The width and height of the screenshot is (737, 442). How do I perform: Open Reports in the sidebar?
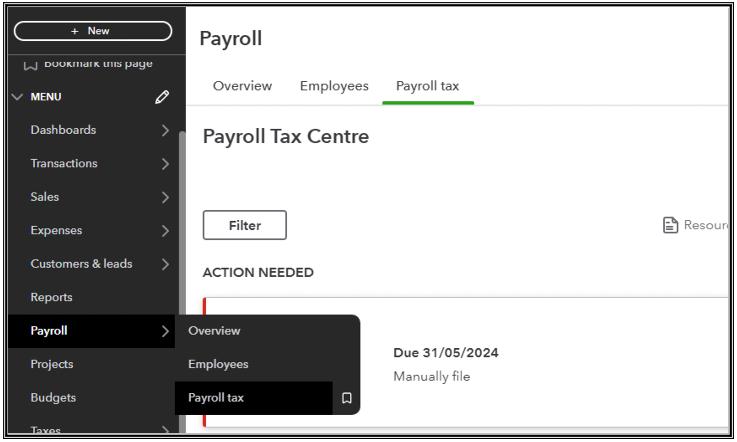[x=52, y=297]
